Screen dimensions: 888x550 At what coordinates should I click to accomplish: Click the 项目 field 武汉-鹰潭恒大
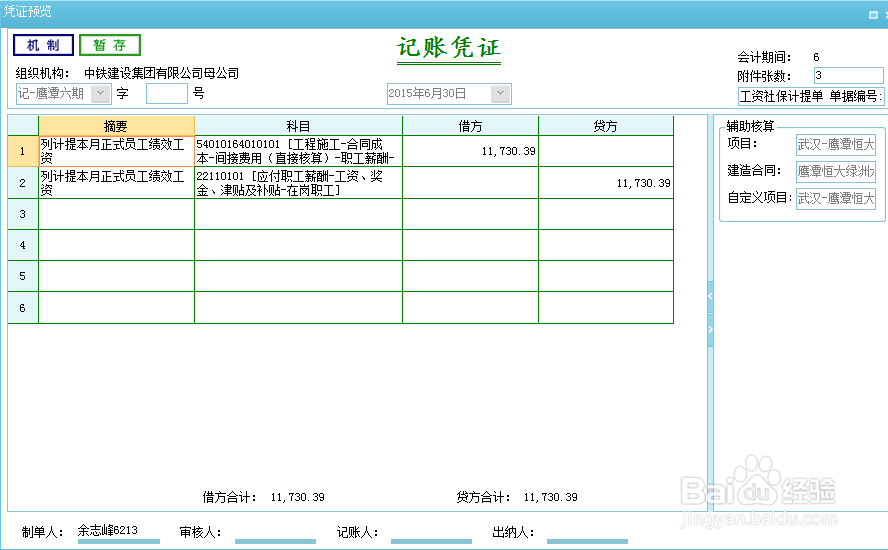coord(836,144)
